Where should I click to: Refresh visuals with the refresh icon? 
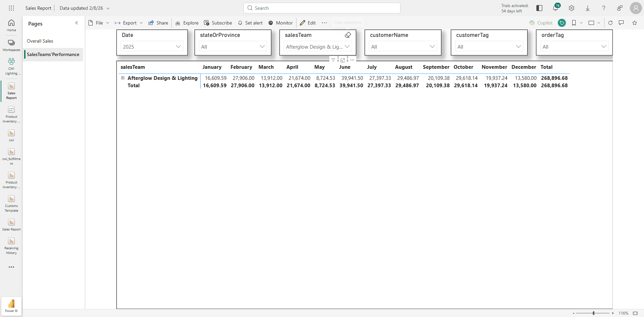point(610,23)
